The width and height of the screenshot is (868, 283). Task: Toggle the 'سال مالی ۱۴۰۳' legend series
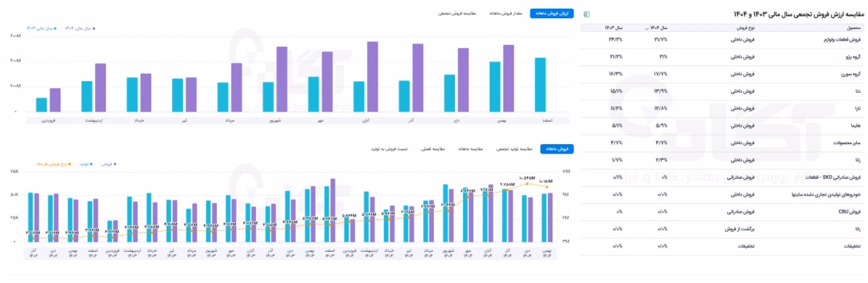pyautogui.click(x=41, y=28)
